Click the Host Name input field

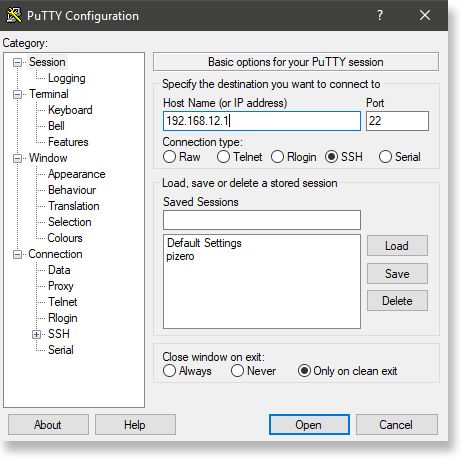tap(262, 121)
